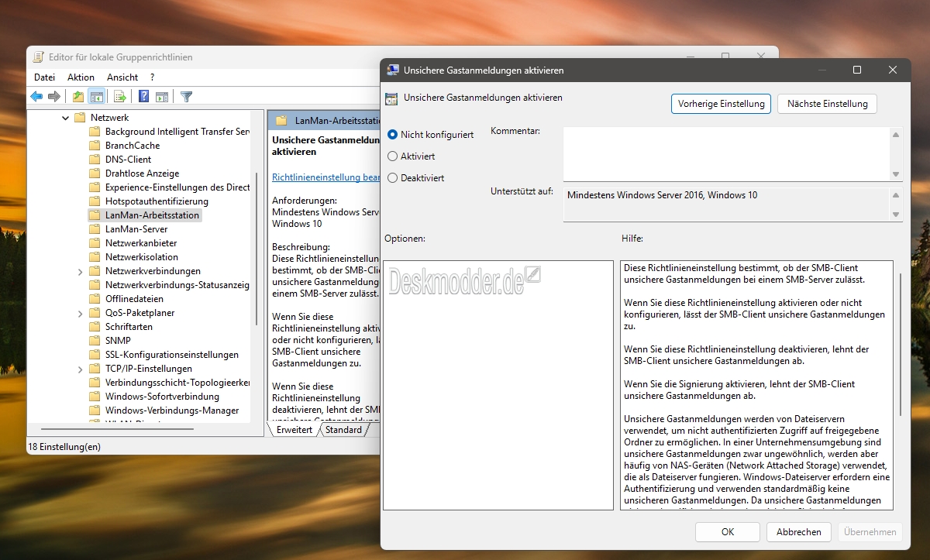Select 'Background Intelligent Transfer Ser' tree item

pyautogui.click(x=177, y=132)
